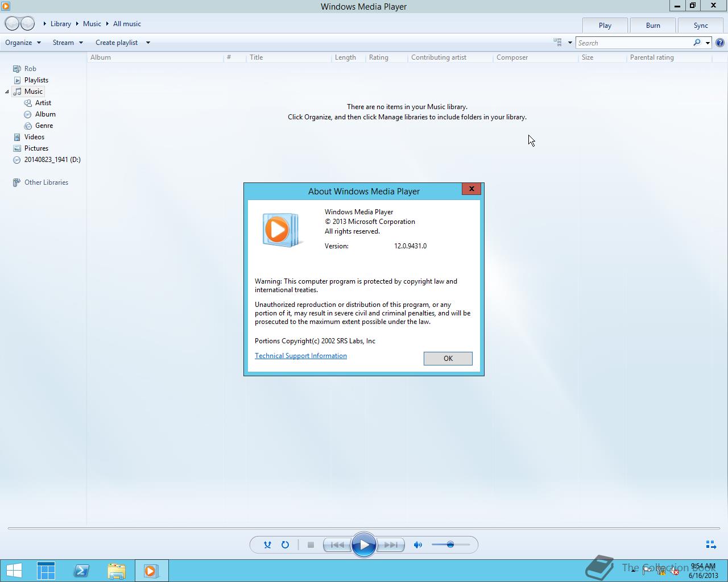Click Music in the breadcrumb
Viewport: 728px width, 582px height.
(92, 24)
